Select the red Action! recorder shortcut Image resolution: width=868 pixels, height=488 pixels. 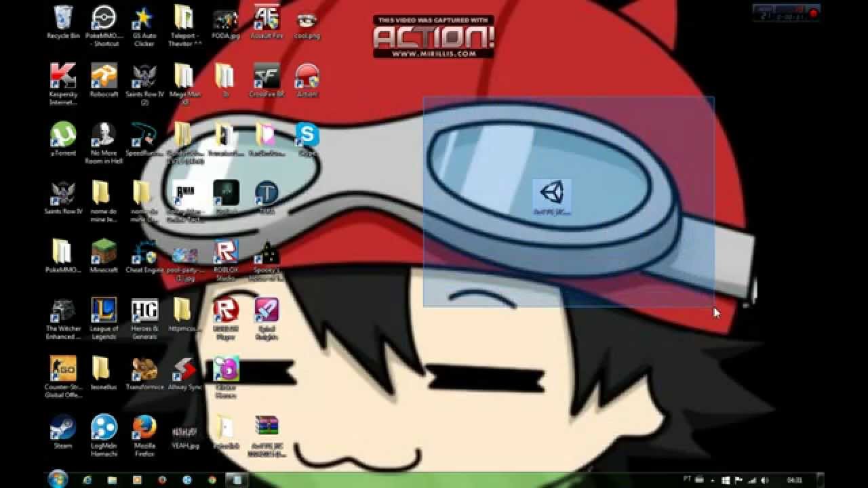[307, 81]
